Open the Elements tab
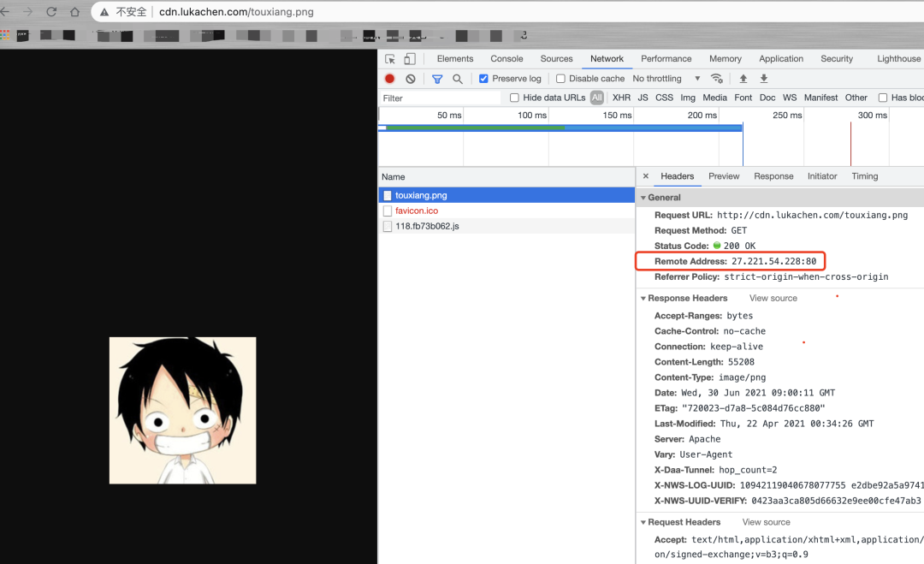The width and height of the screenshot is (924, 564). tap(455, 59)
